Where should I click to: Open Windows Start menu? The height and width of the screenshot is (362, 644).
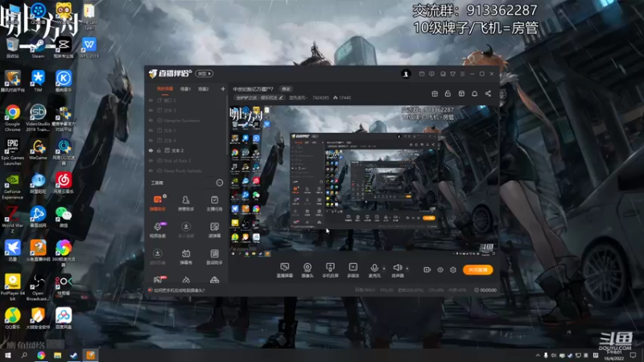point(8,356)
